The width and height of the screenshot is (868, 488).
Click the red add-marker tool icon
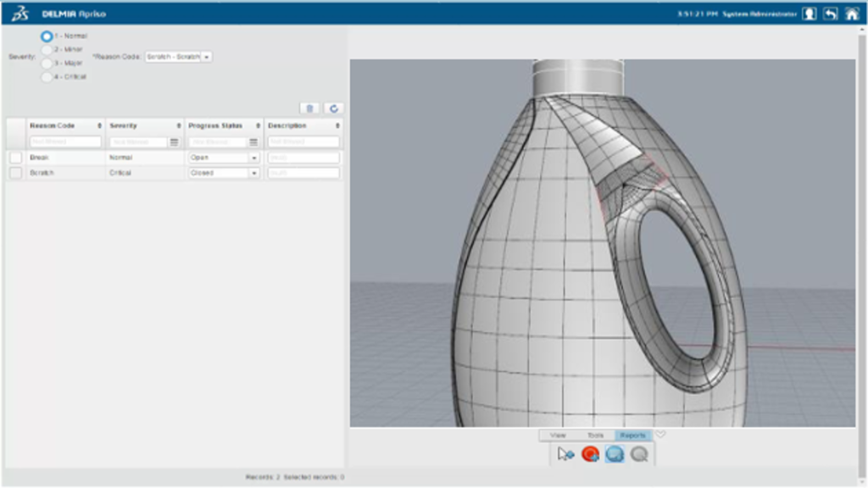590,454
